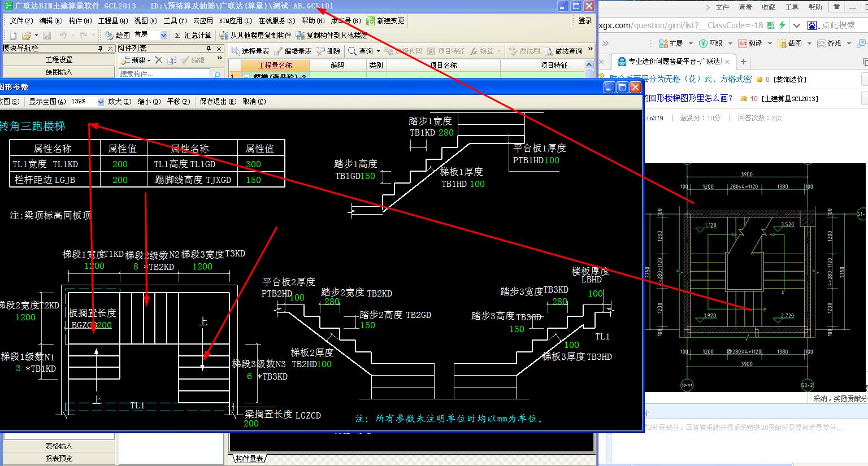The width and height of the screenshot is (868, 466).
Task: Click the browser skin shirt icon
Action: pos(836,7)
